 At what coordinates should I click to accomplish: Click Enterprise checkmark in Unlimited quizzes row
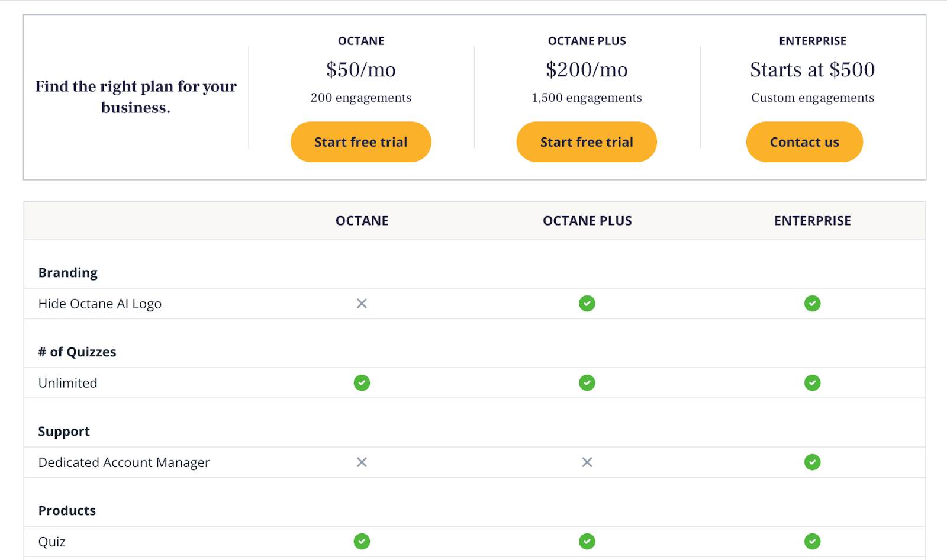point(812,383)
